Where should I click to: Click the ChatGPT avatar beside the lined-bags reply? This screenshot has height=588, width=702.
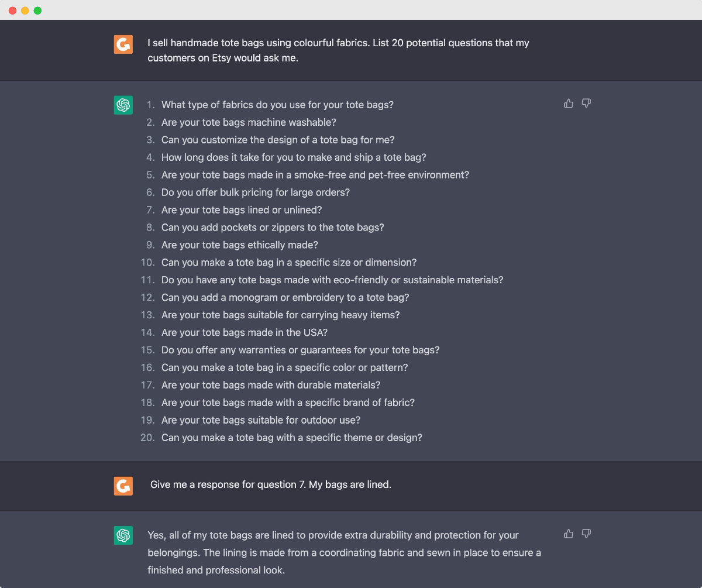coord(123,535)
